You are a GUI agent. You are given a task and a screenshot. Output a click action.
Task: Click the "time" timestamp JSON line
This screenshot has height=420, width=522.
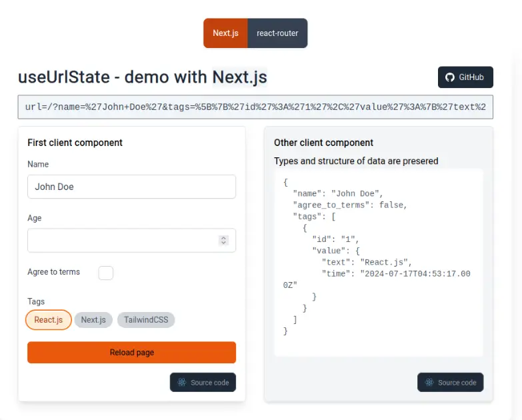[x=377, y=279]
